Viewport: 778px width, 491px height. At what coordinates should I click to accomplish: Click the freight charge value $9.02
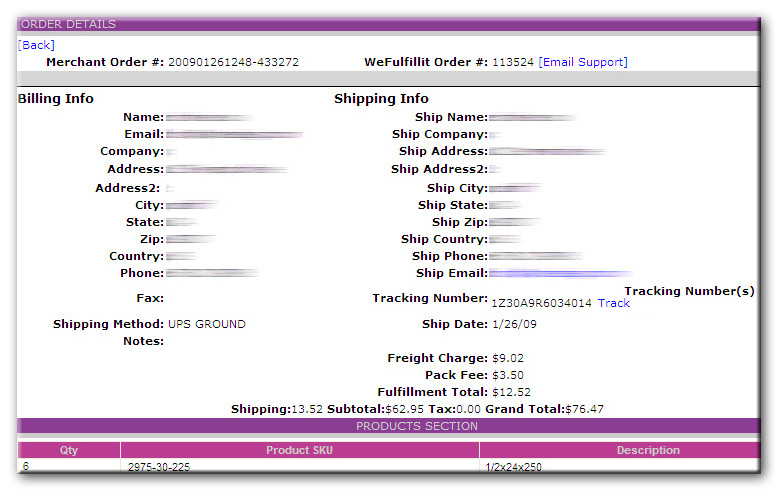508,358
